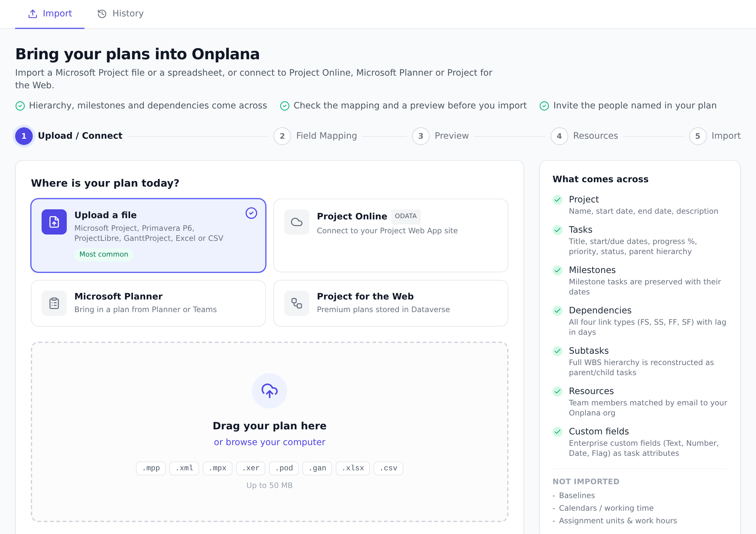Click the .mpp file type chip
Image resolution: width=756 pixels, height=534 pixels.
[151, 468]
